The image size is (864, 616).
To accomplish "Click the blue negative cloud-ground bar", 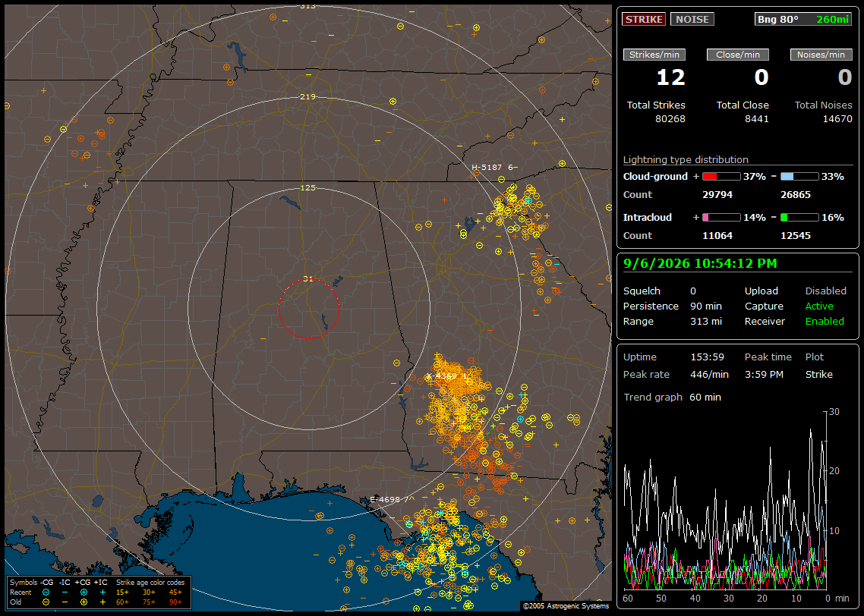I will 799,177.
